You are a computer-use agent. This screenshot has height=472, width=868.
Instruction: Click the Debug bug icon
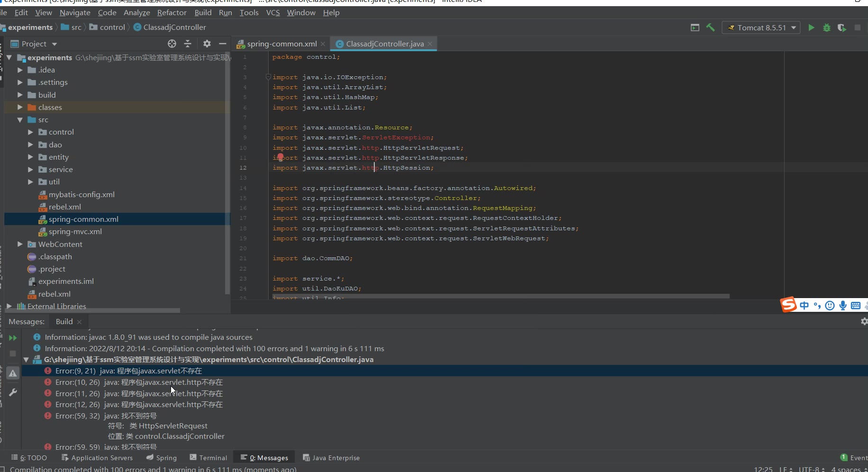(826, 27)
